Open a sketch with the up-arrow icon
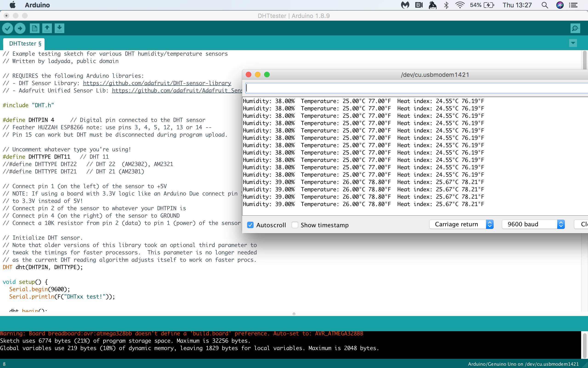588x368 pixels. 47,29
